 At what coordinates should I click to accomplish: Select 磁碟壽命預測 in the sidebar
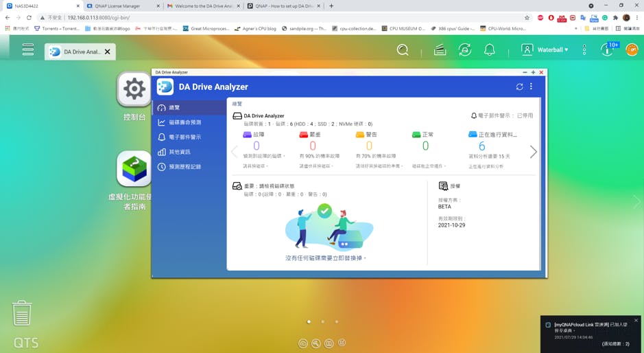point(184,122)
